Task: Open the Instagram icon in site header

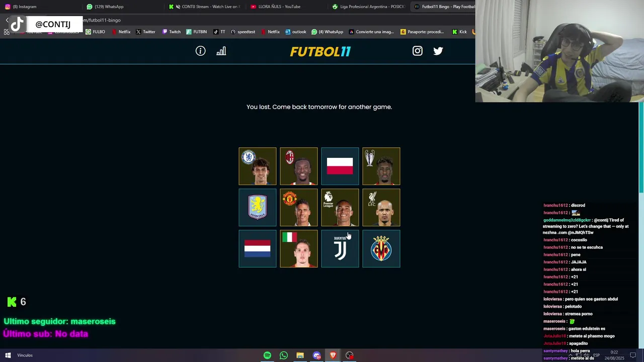Action: [418, 51]
